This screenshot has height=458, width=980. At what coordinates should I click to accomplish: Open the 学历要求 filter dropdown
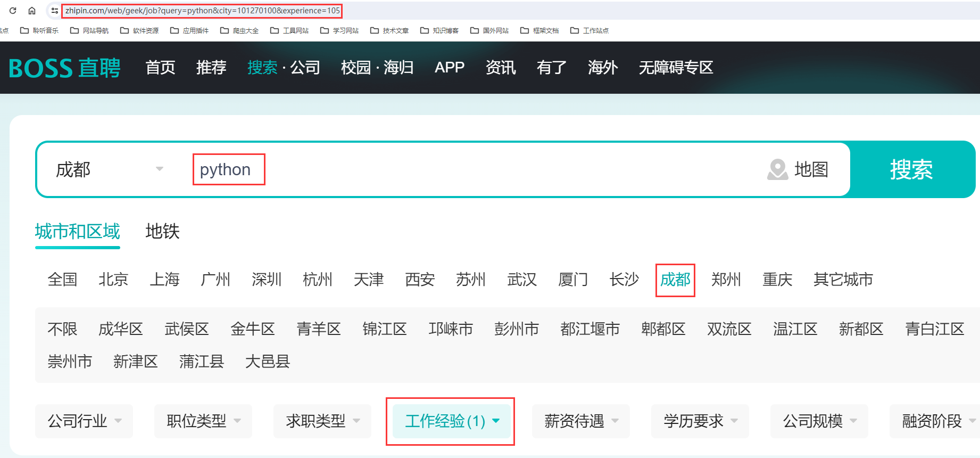tap(700, 421)
